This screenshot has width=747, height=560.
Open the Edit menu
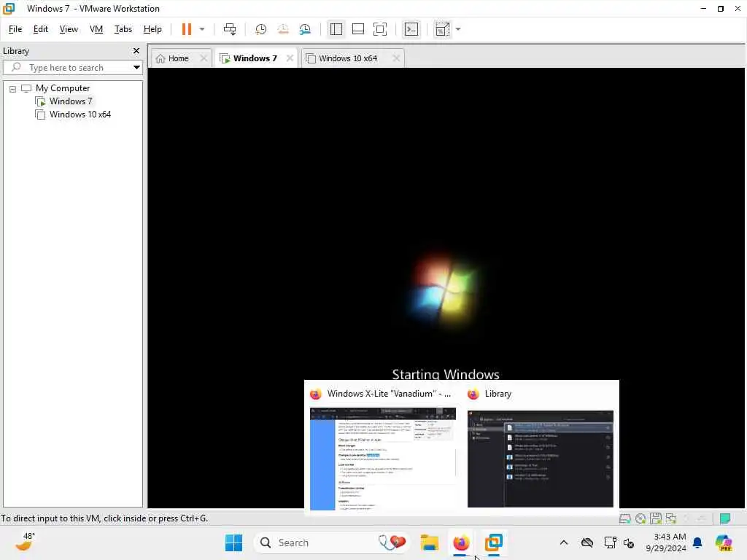point(41,29)
